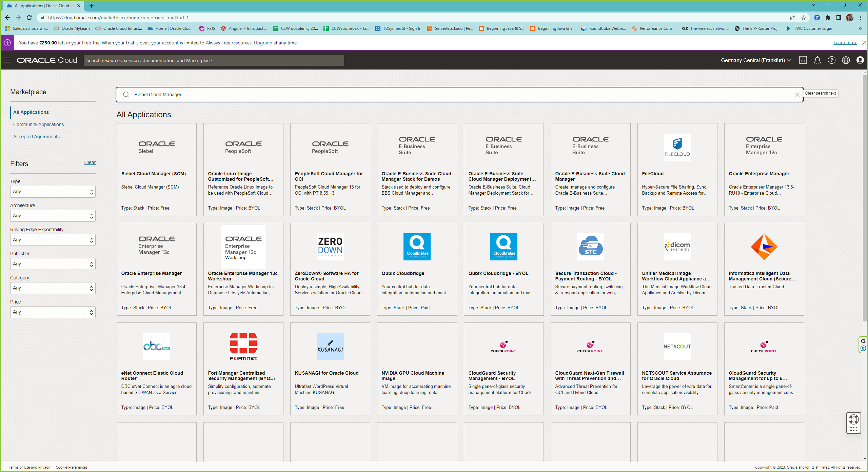Open the Chrome three-dot menu
Screen dimensions: 868x472
(861, 18)
